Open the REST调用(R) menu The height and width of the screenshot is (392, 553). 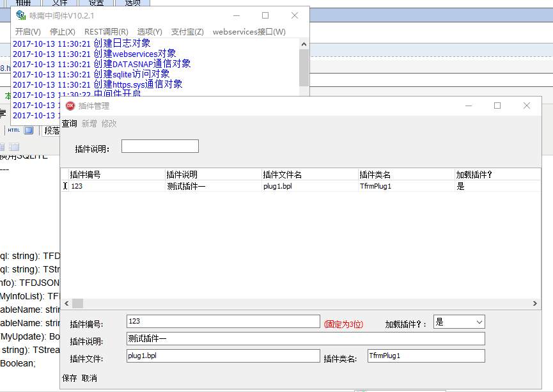(x=106, y=32)
